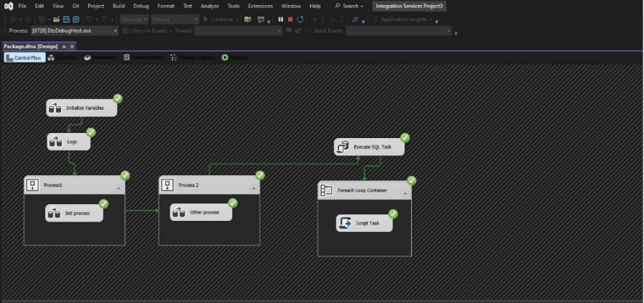
Task: Open the Development configuration dropdown
Action: pyautogui.click(x=135, y=20)
